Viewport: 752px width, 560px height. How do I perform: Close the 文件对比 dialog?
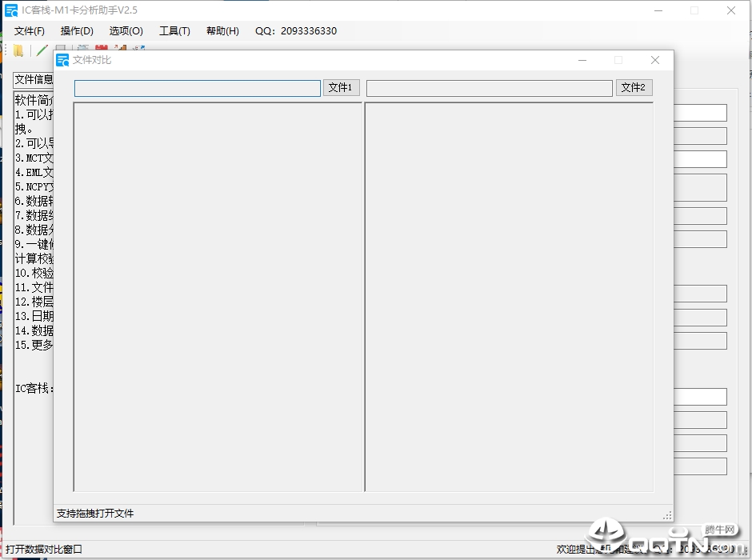coord(655,60)
